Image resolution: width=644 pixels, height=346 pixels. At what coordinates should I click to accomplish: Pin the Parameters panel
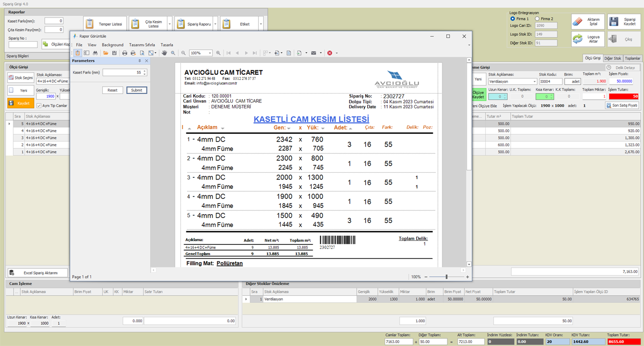coord(140,61)
